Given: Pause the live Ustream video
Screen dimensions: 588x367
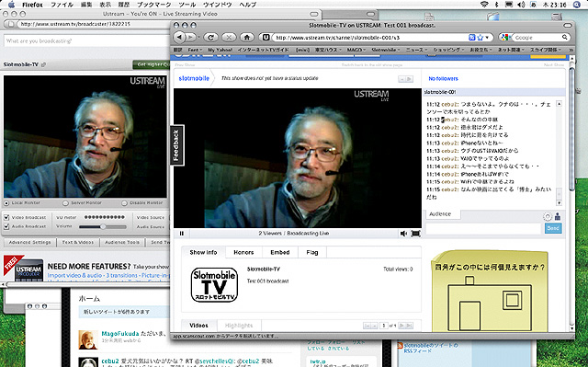Looking at the screenshot, I should 182,234.
